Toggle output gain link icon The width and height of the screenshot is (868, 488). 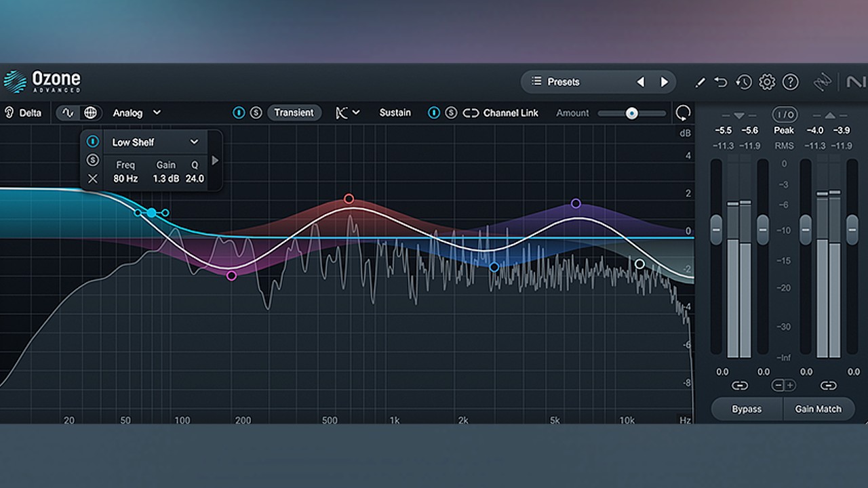(829, 386)
